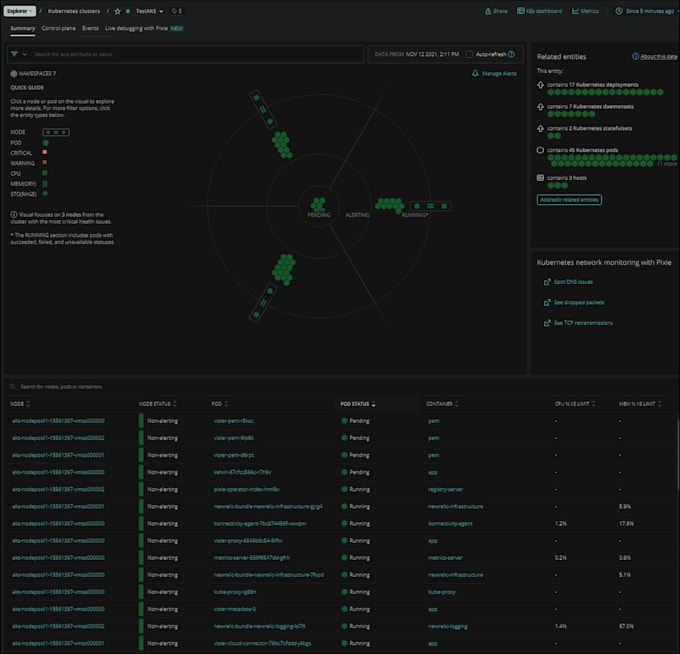Select the CRITICAL red legend swatch
Viewport: 680px width, 654px height.
pyautogui.click(x=45, y=152)
